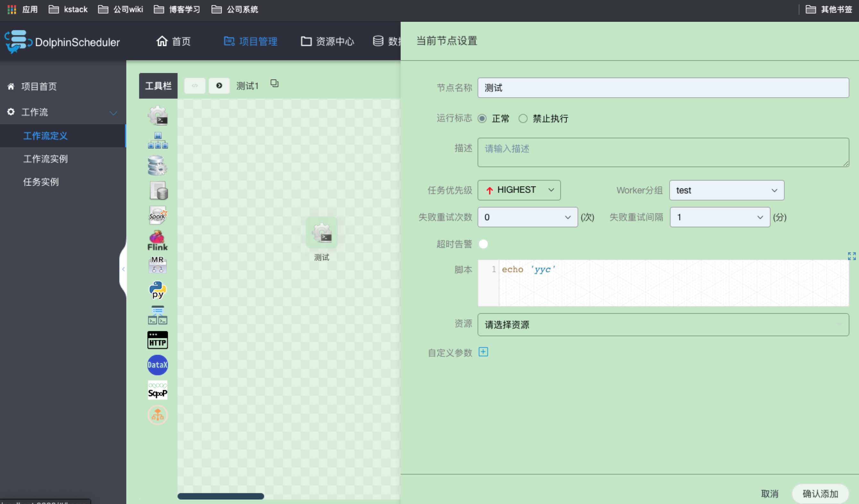Viewport: 859px width, 504px height.
Task: Select the 正常 run flag radio
Action: pos(482,118)
